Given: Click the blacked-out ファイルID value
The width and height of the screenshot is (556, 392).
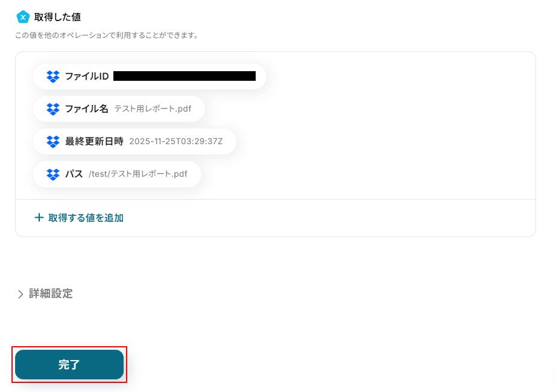Looking at the screenshot, I should pyautogui.click(x=185, y=76).
